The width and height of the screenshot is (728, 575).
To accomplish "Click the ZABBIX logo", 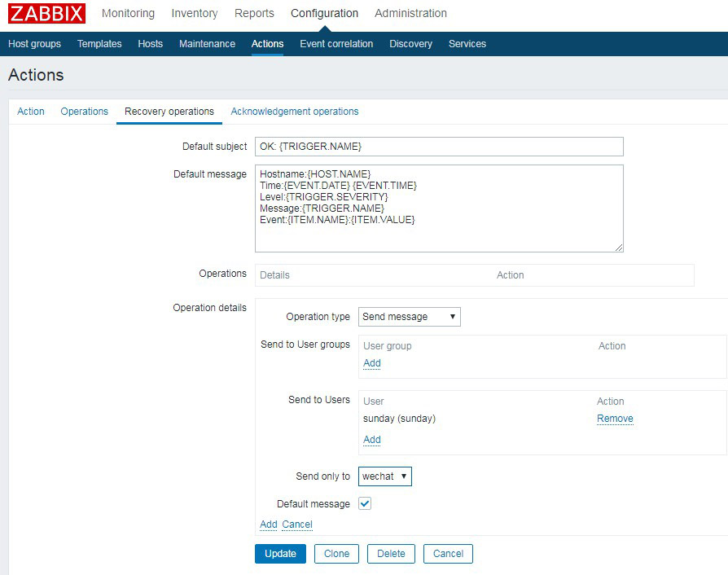I will click(x=47, y=14).
